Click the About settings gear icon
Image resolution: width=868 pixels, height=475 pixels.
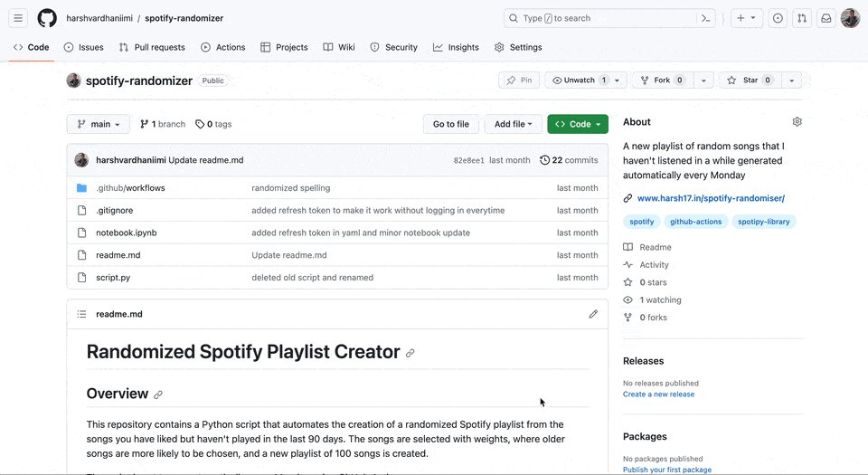797,122
